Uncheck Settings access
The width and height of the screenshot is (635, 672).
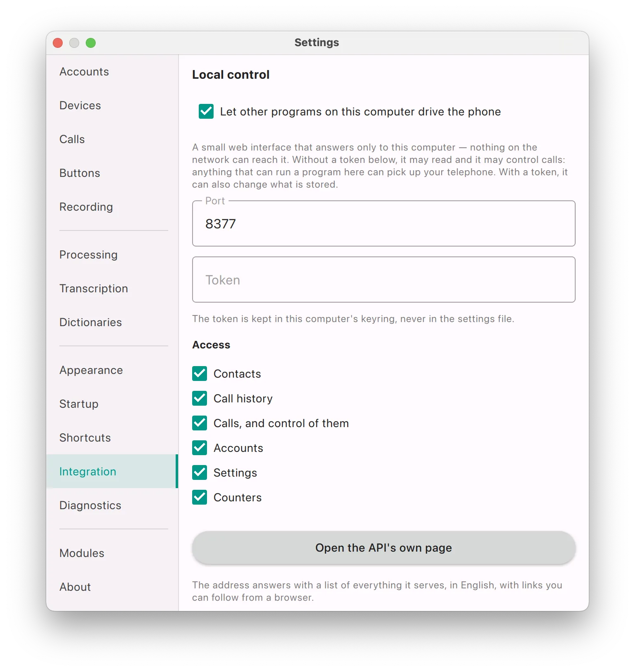[200, 472]
